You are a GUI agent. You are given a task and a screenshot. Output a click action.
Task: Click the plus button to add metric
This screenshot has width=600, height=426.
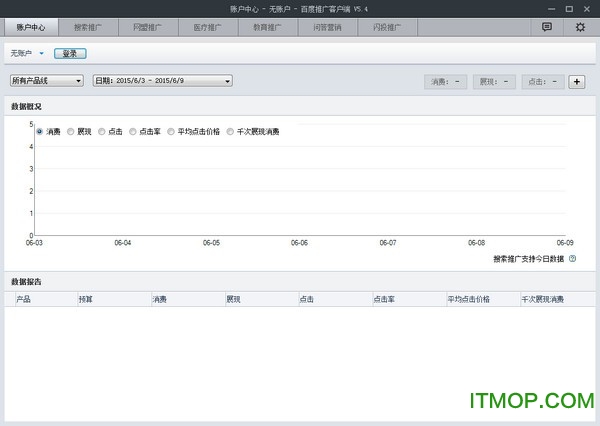(x=577, y=81)
